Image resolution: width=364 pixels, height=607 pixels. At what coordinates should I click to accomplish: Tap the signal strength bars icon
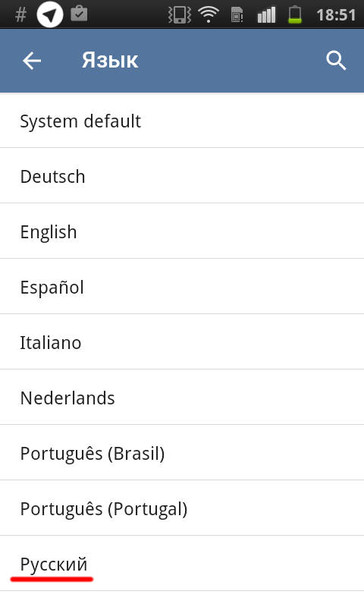coord(266,14)
